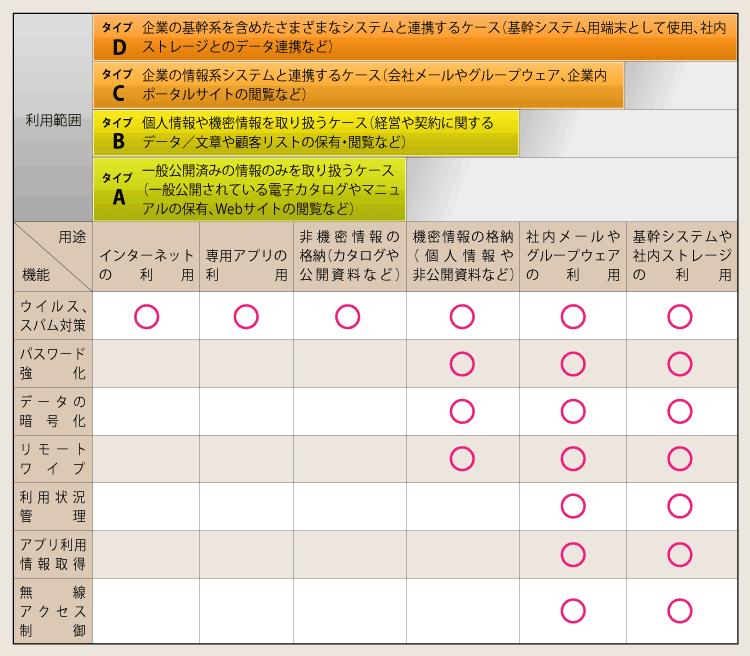Select the yellow タイプ B banner
The image size is (750, 656).
[306, 133]
